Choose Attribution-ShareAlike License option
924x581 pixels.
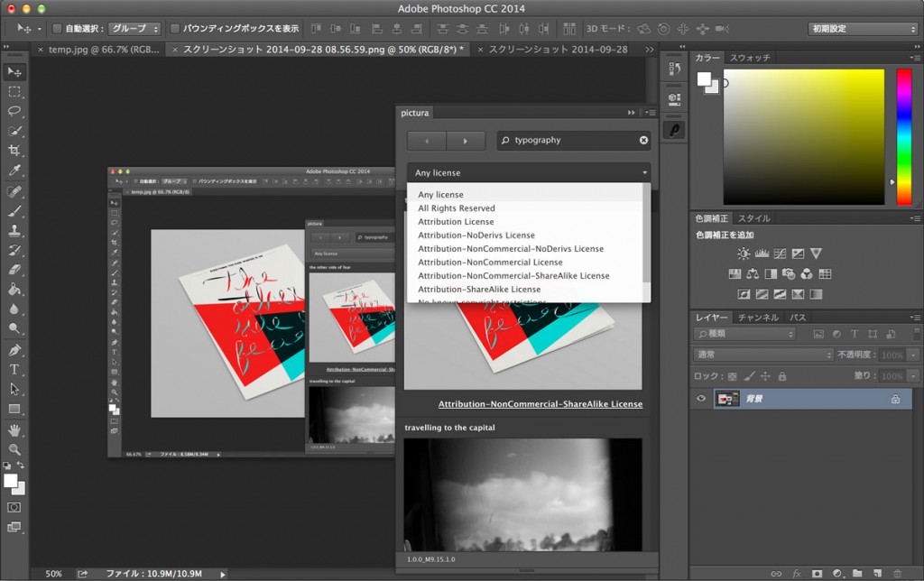click(x=479, y=290)
